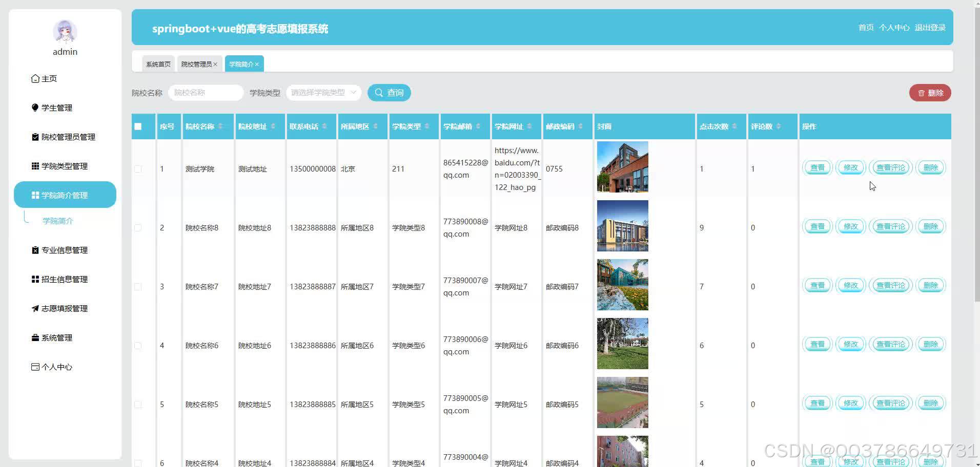
Task: Click the 查询 search button
Action: pyautogui.click(x=389, y=93)
